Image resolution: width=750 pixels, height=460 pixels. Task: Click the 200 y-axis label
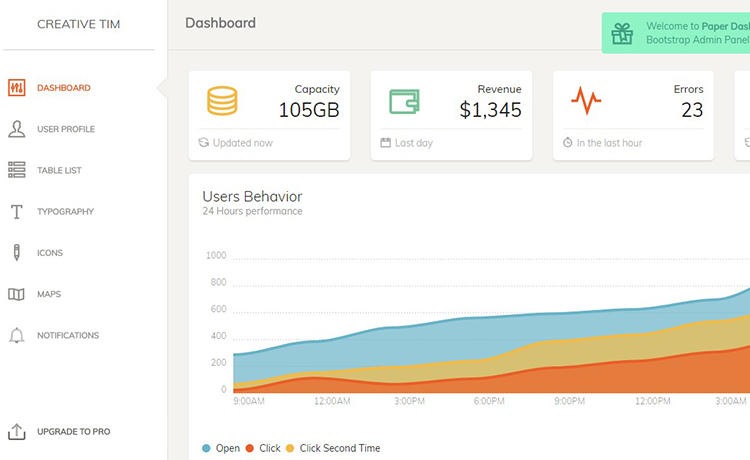pos(219,362)
